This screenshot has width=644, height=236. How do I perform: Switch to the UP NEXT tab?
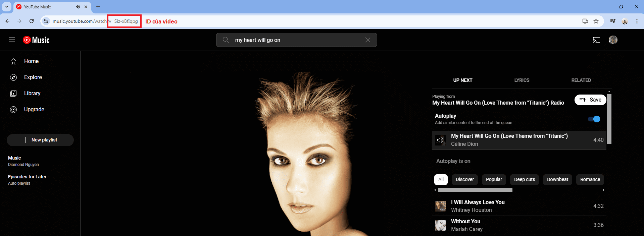click(462, 80)
